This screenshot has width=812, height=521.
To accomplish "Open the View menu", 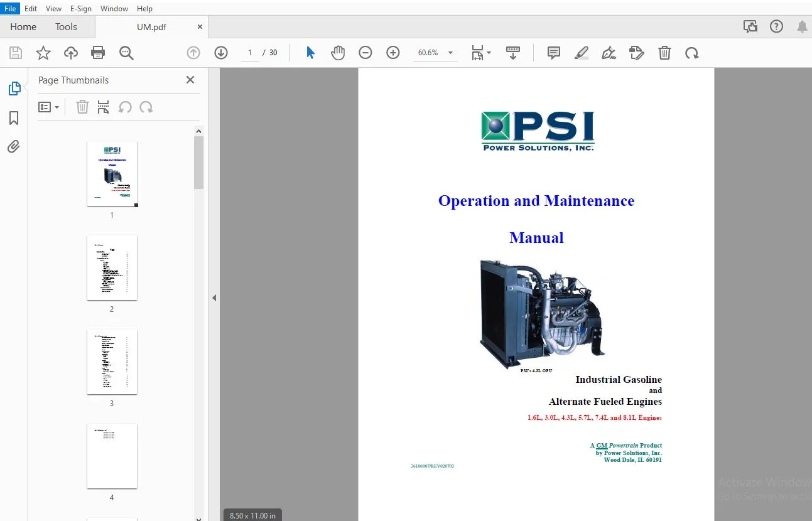I will pyautogui.click(x=54, y=9).
